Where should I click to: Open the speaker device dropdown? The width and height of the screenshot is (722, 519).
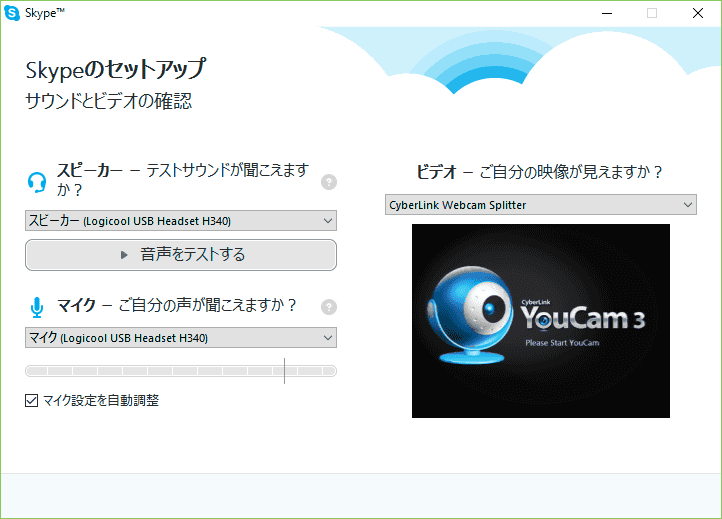pos(181,221)
